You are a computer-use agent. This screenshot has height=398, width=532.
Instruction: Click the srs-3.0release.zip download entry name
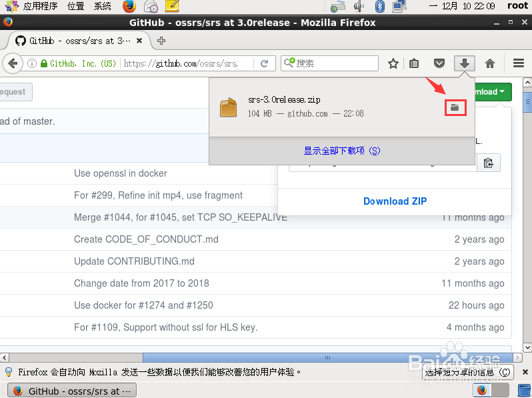point(284,100)
